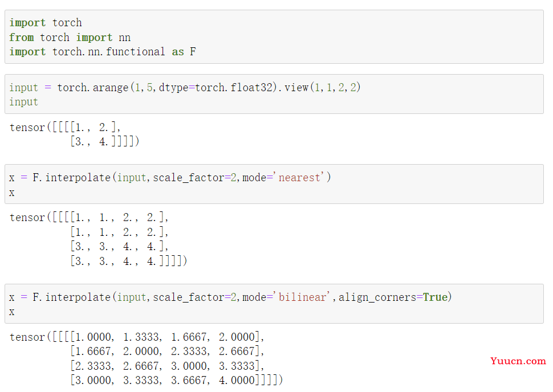Image resolution: width=553 pixels, height=392 pixels.
Task: Focus the bilinear interpolate code line
Action: (230, 297)
